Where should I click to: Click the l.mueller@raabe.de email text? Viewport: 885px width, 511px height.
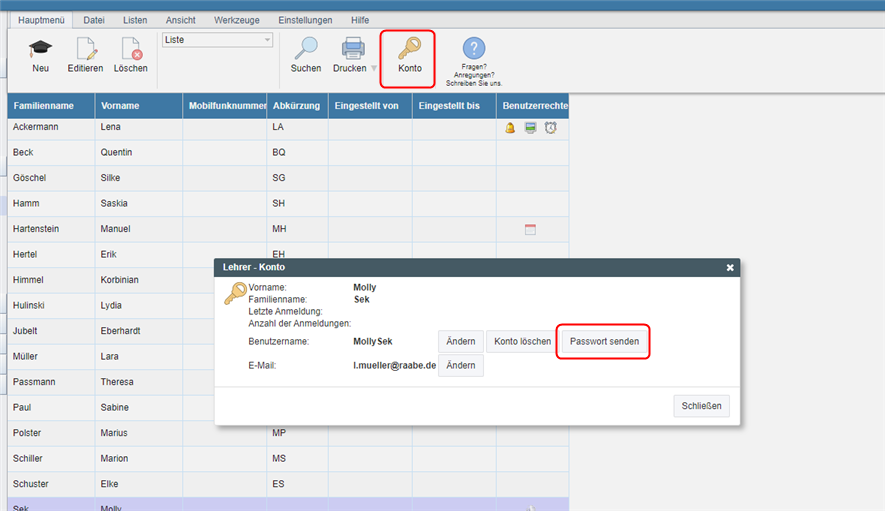coord(395,365)
